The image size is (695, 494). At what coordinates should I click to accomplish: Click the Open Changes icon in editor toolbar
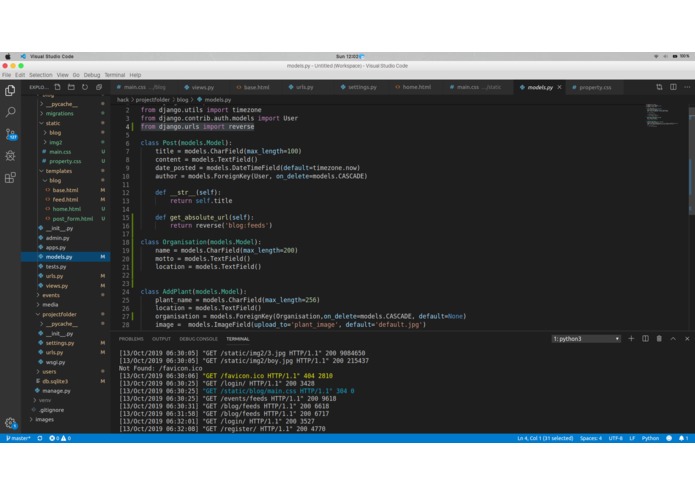click(659, 87)
